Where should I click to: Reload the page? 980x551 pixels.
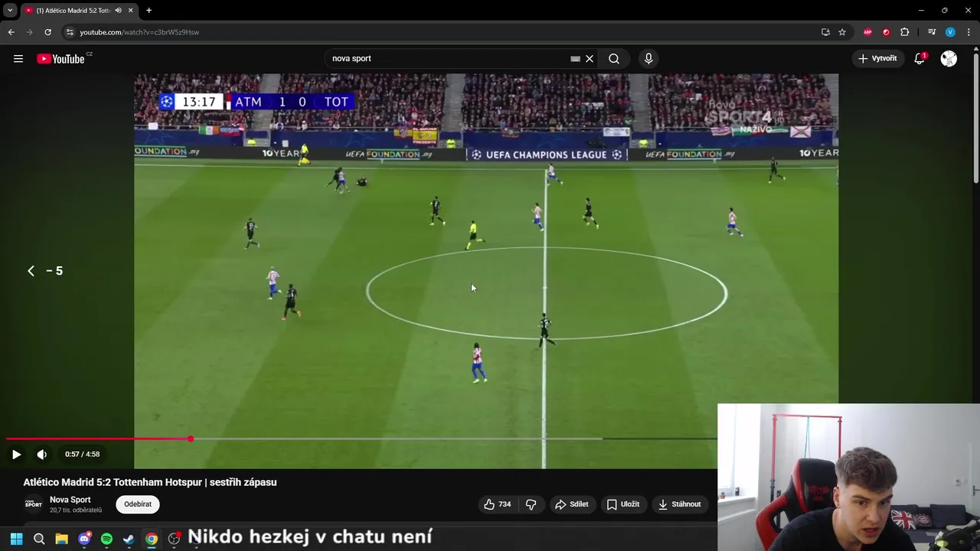pos(47,32)
